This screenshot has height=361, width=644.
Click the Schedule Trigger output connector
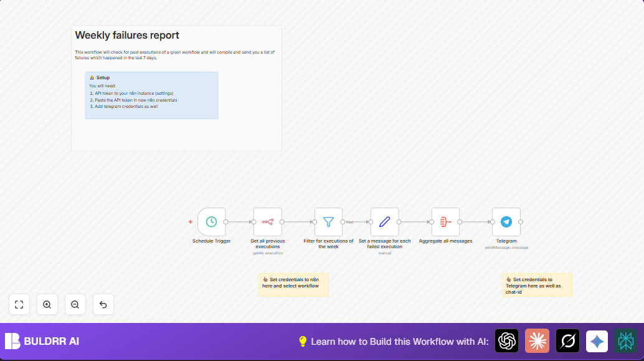coord(225,221)
